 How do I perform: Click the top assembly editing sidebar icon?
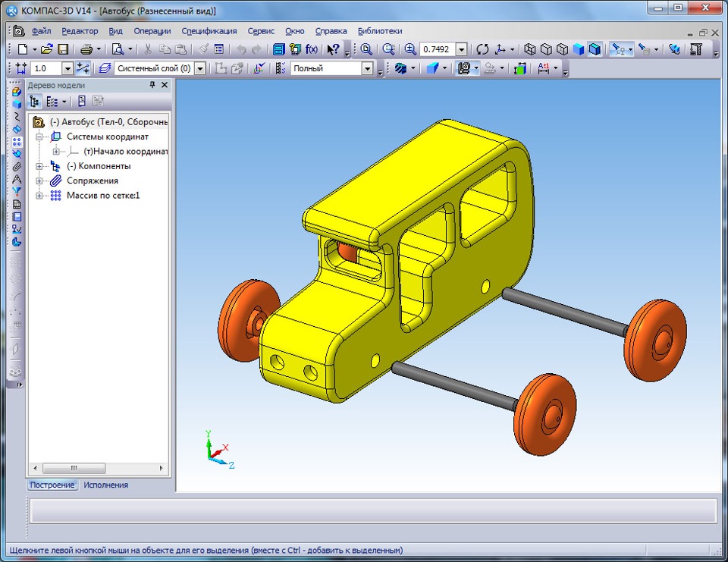click(17, 92)
